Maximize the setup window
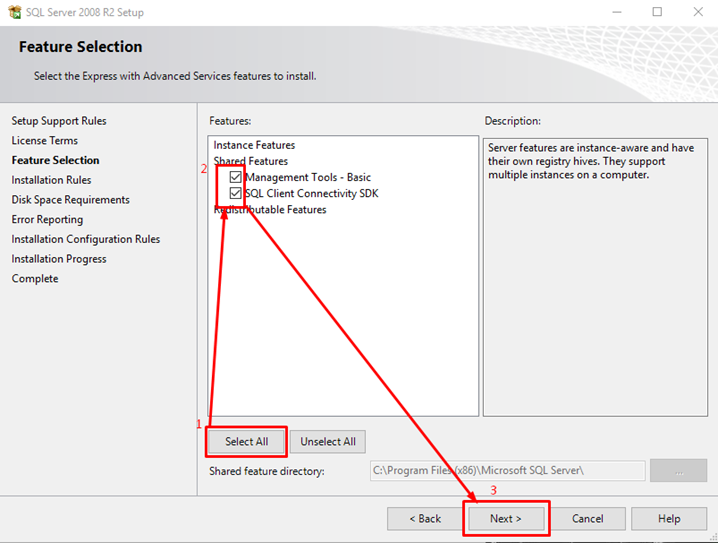 pos(657,12)
